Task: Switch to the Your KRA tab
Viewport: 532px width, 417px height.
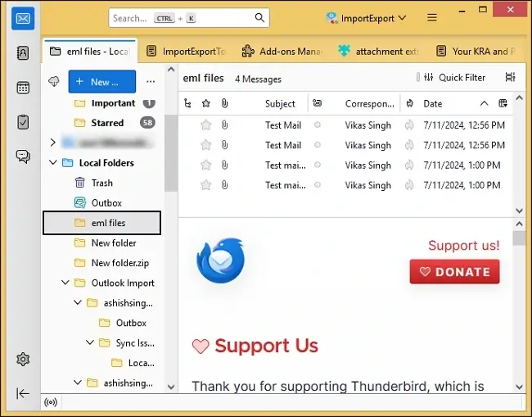Action: [475, 52]
